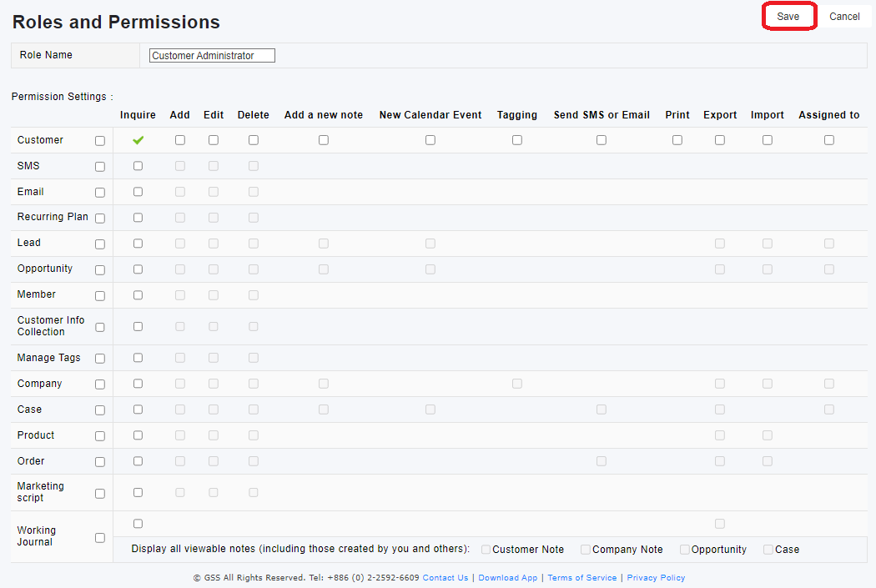Open the Contact Us footer link

[x=446, y=578]
